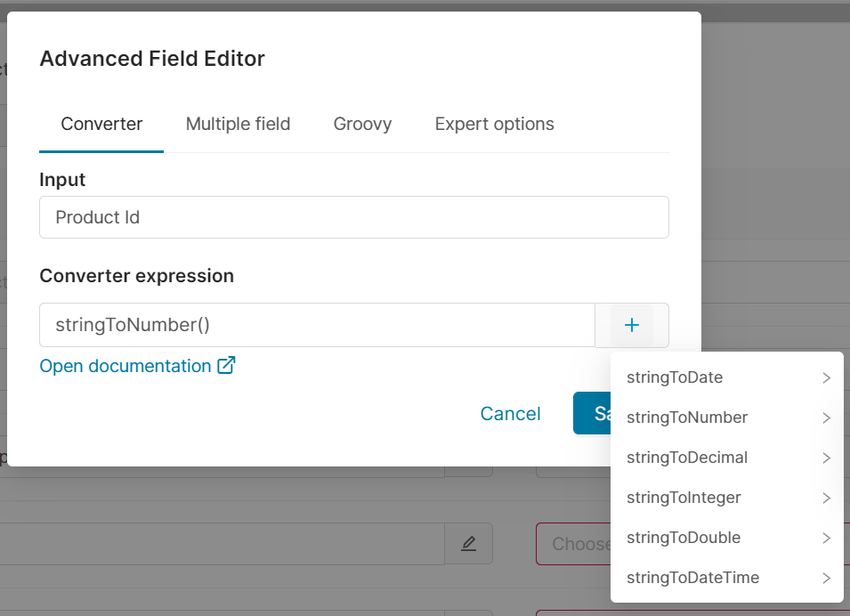Switch to the Groovy tab
The height and width of the screenshot is (616, 850).
click(x=362, y=124)
